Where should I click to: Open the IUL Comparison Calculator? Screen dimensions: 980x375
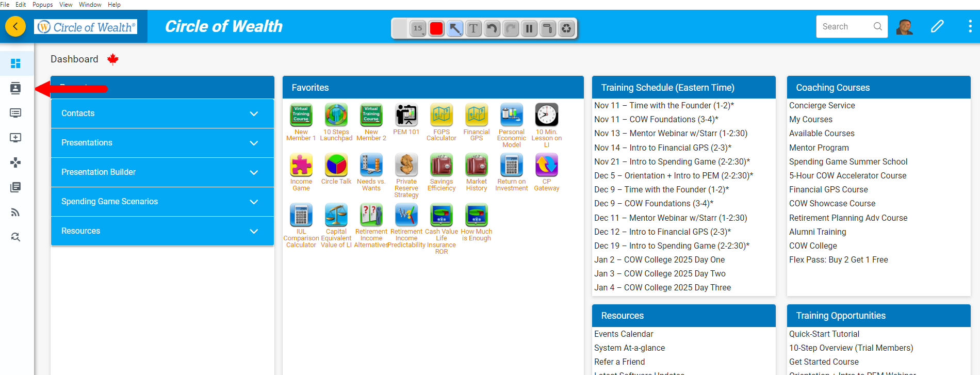[x=301, y=225]
